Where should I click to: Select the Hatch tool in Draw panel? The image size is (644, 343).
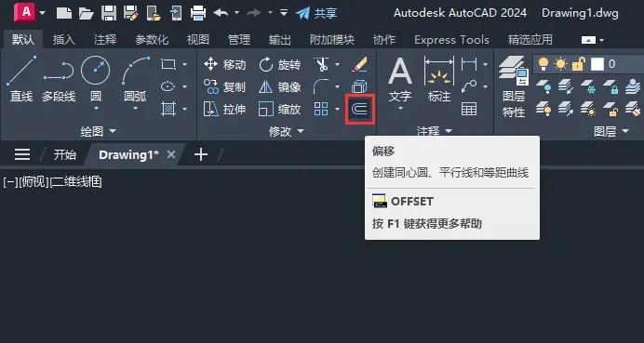click(168, 109)
